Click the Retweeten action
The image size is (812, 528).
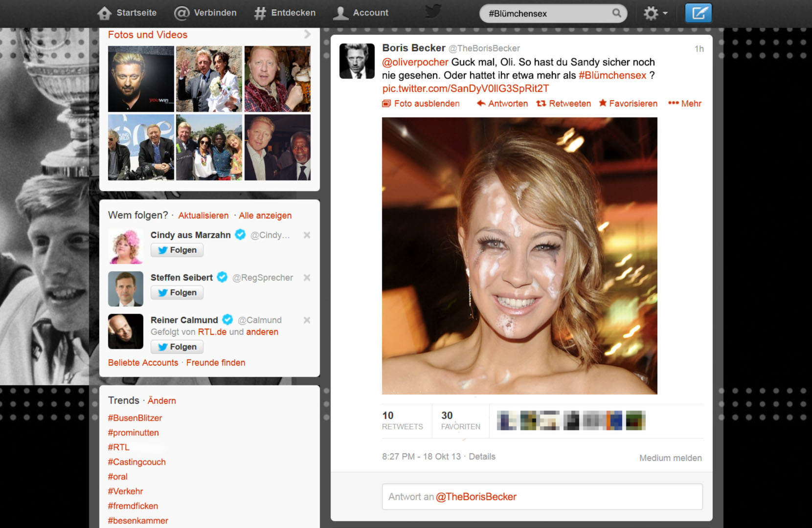[x=564, y=104]
